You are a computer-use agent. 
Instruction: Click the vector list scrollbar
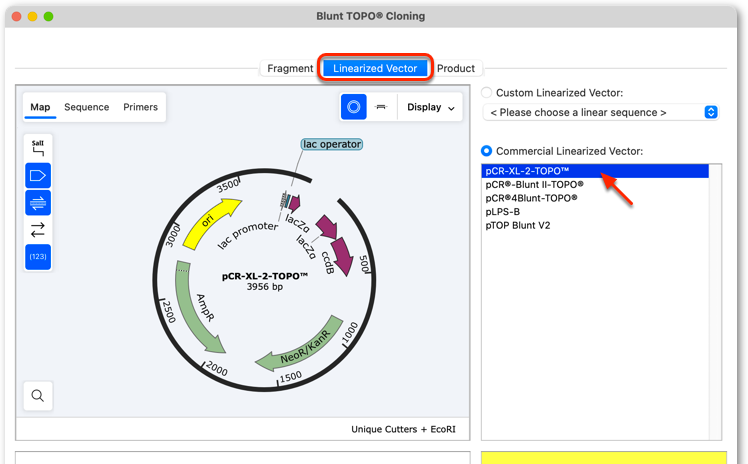pos(715,302)
